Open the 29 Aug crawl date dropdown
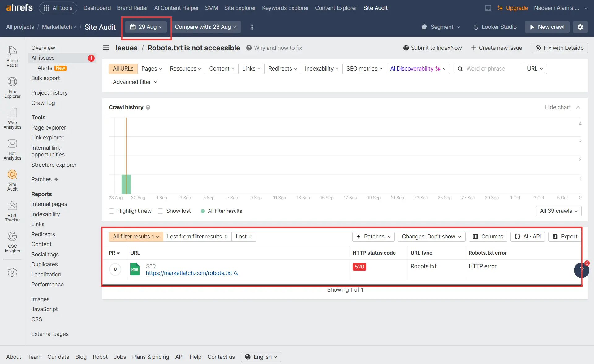The image size is (594, 364). coord(146,27)
